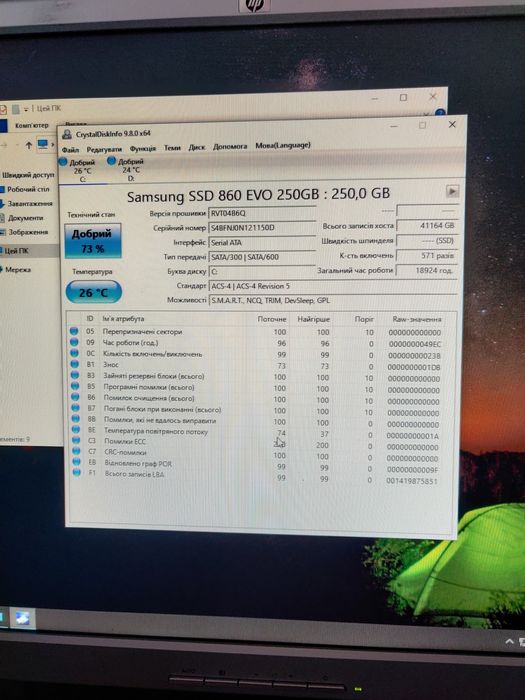This screenshot has width=525, height=700.
Task: Open the Мова(Language) menu
Action: click(x=283, y=146)
